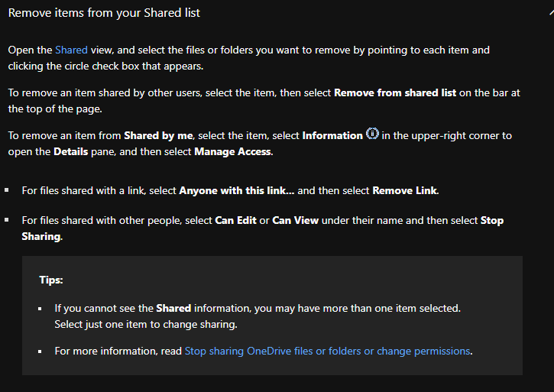
Task: Click bullet marker before 'For more information, read'
Action: (40, 352)
